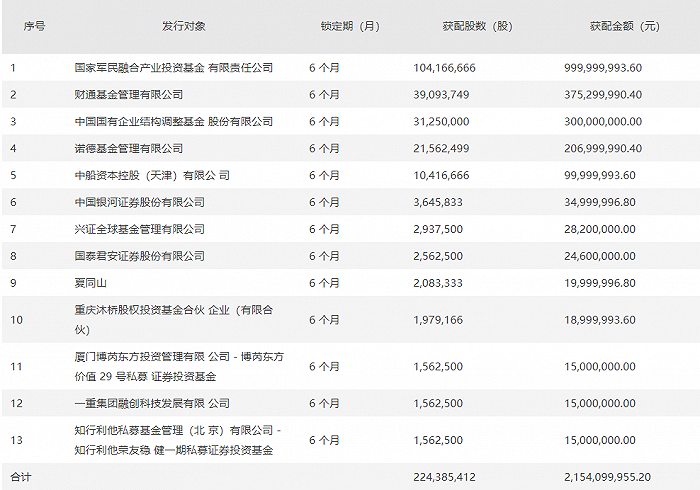Select 国泰君安证券股份有限公司 cell

pyautogui.click(x=139, y=256)
